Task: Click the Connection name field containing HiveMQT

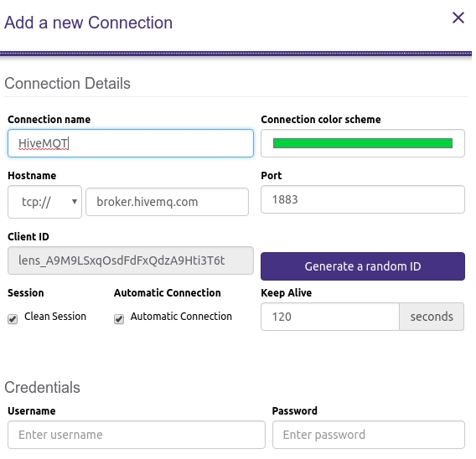Action: (131, 143)
